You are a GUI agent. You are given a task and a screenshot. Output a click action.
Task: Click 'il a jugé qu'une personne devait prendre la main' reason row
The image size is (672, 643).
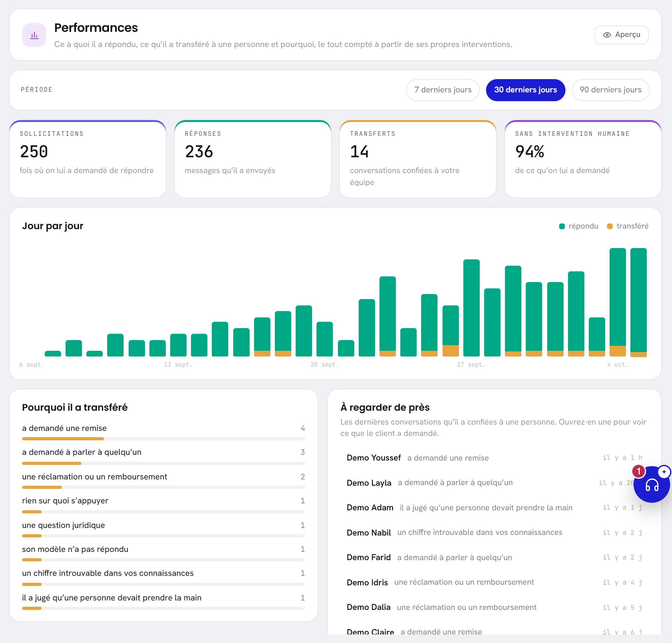click(x=164, y=602)
